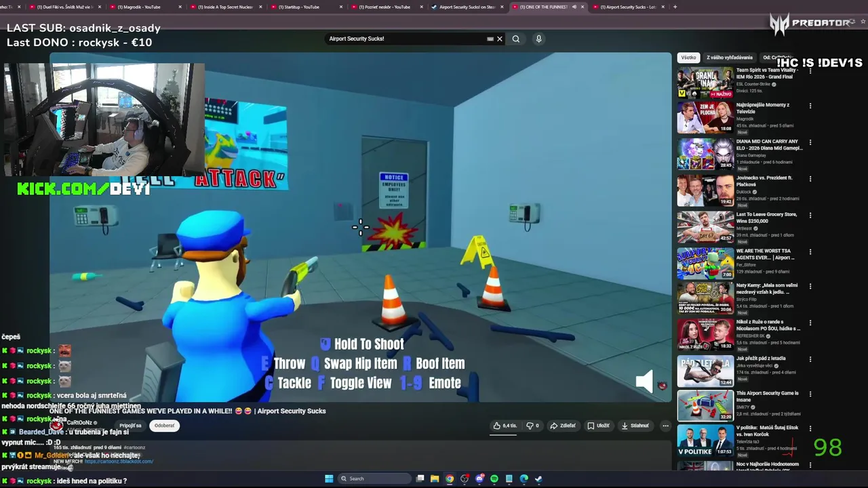Share the video via Zdieľať button
The image size is (868, 488).
click(563, 426)
